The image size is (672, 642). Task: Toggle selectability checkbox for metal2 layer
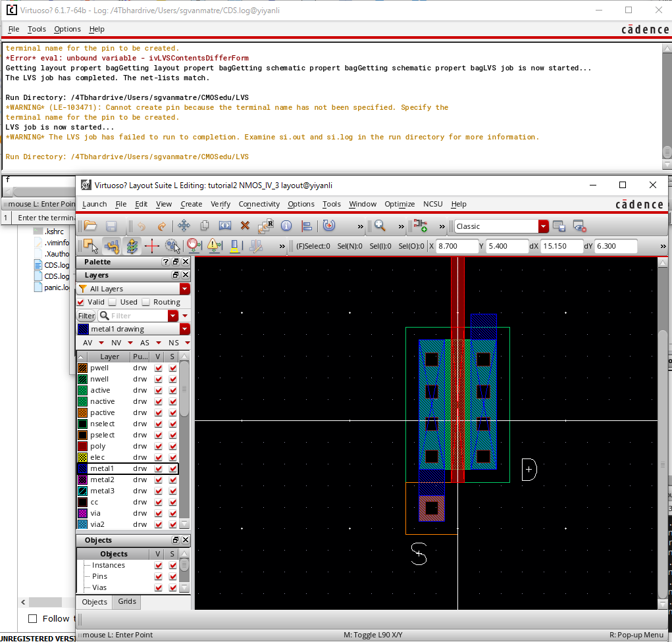172,480
